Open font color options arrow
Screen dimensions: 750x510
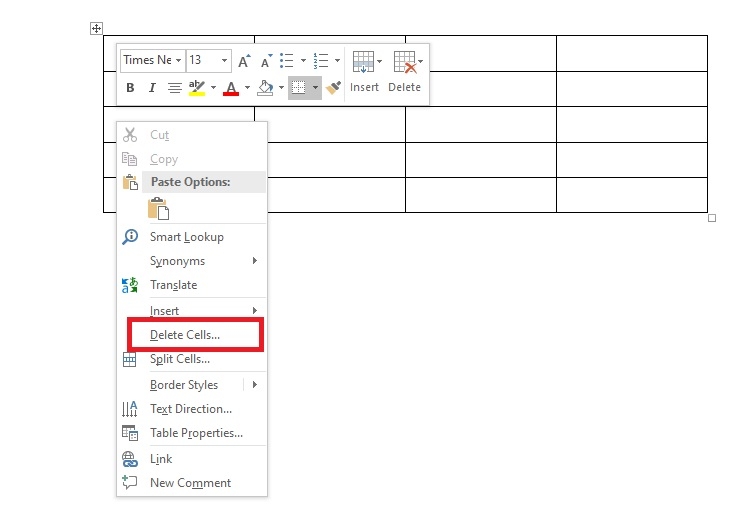(247, 88)
